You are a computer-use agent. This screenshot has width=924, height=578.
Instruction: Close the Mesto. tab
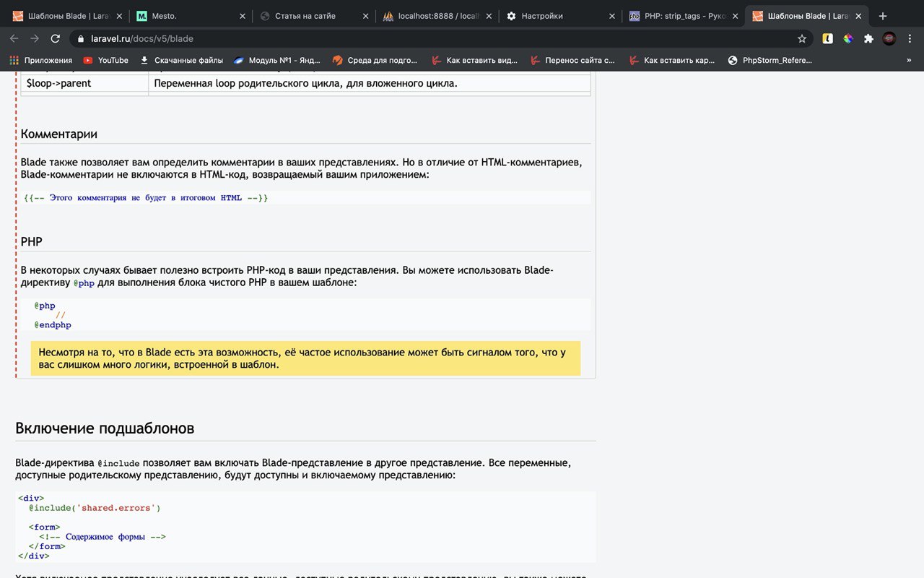[x=242, y=16]
